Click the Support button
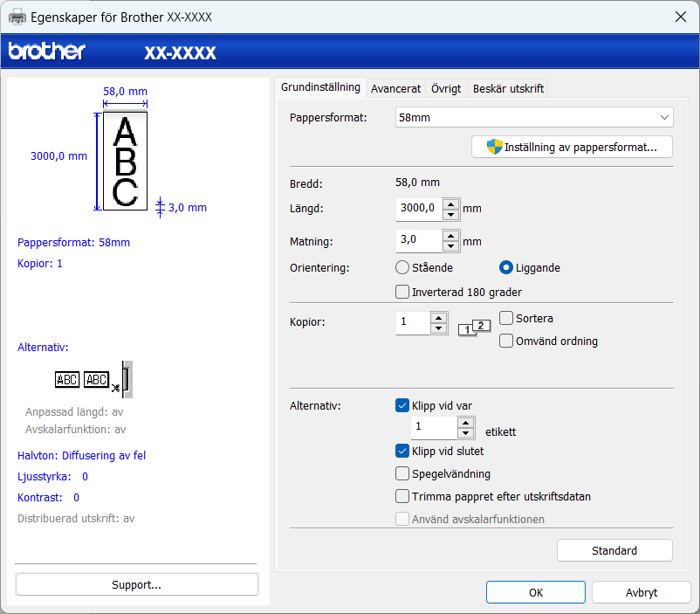This screenshot has width=700, height=614. pos(136,584)
